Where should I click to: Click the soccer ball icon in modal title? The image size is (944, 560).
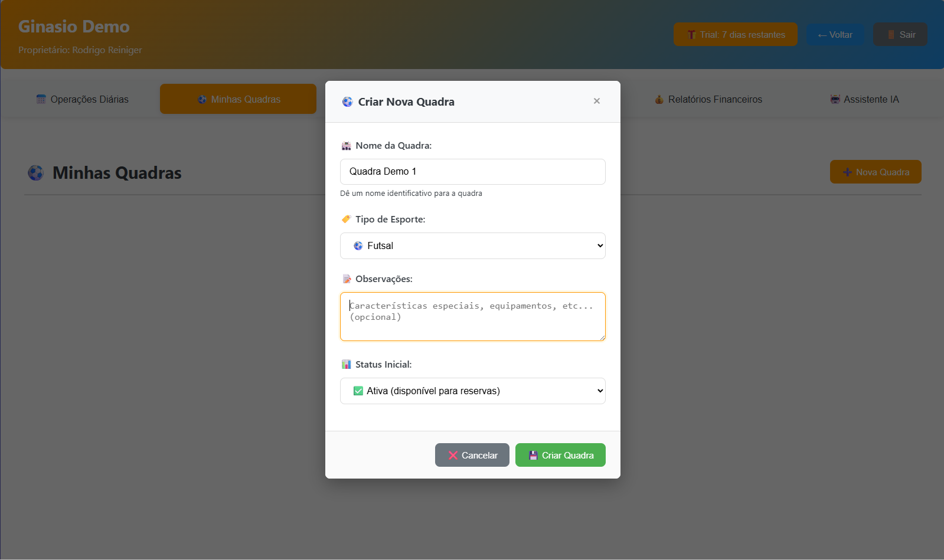tap(347, 102)
